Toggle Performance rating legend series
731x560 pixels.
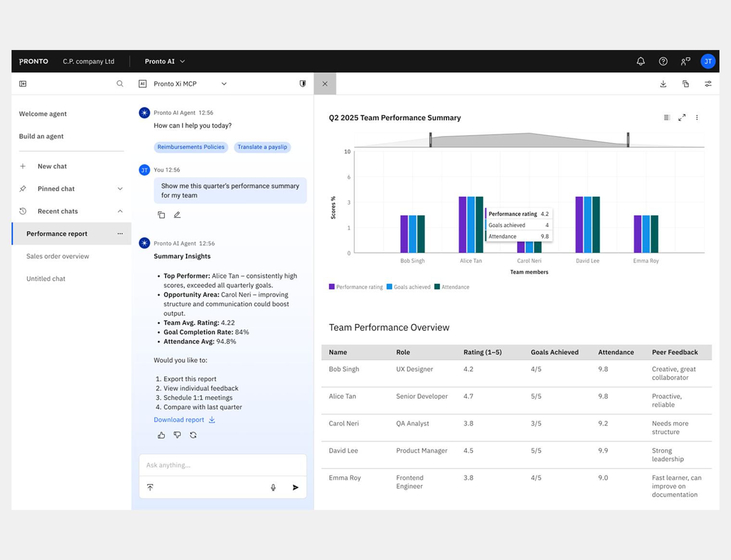pos(356,287)
